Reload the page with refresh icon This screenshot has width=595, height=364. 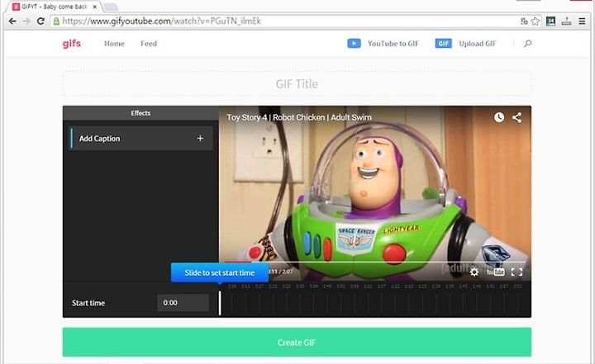click(40, 21)
